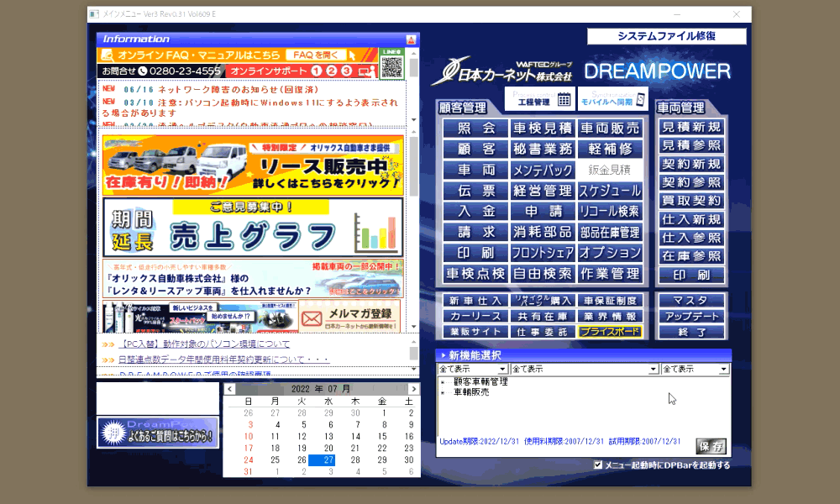
Task: Click the 業界情報 button
Action: click(x=610, y=316)
